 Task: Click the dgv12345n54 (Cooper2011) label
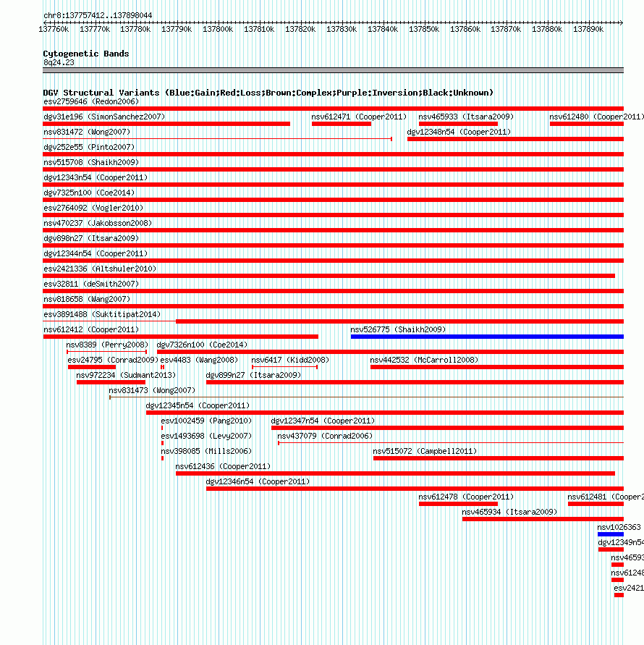point(198,406)
